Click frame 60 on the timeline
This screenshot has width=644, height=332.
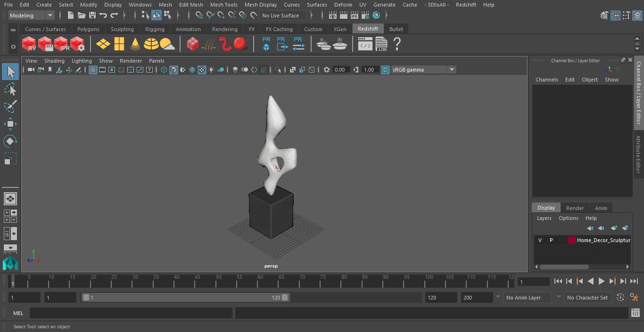point(260,281)
